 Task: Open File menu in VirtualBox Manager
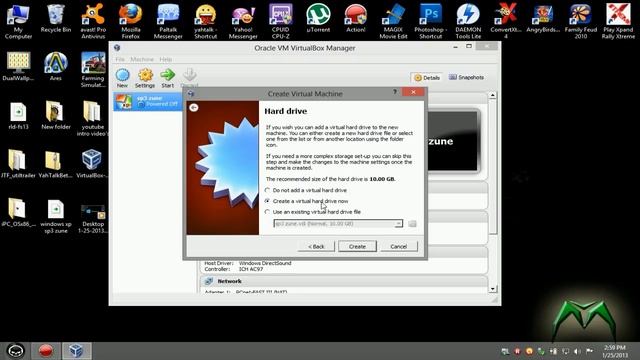point(120,59)
